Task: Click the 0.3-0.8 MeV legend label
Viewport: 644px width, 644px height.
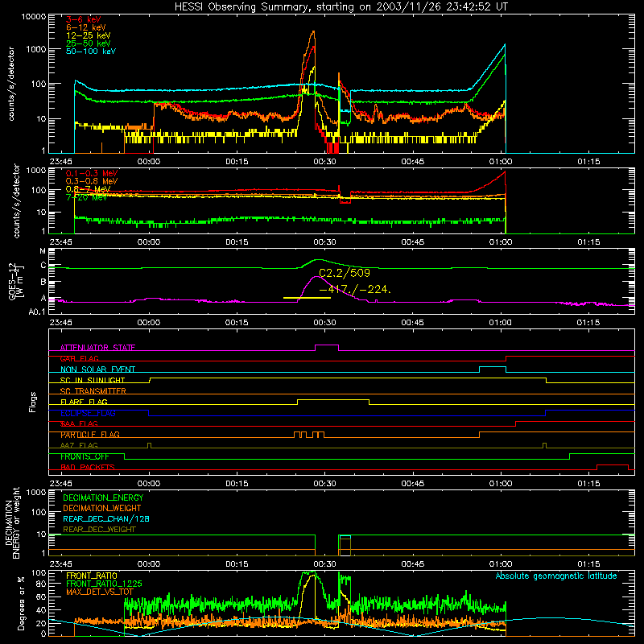Action: 92,181
